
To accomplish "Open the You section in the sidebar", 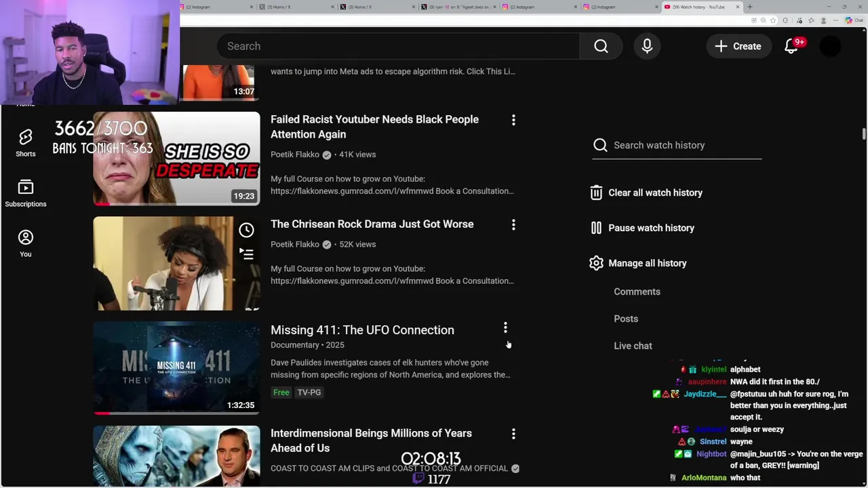I will [26, 244].
